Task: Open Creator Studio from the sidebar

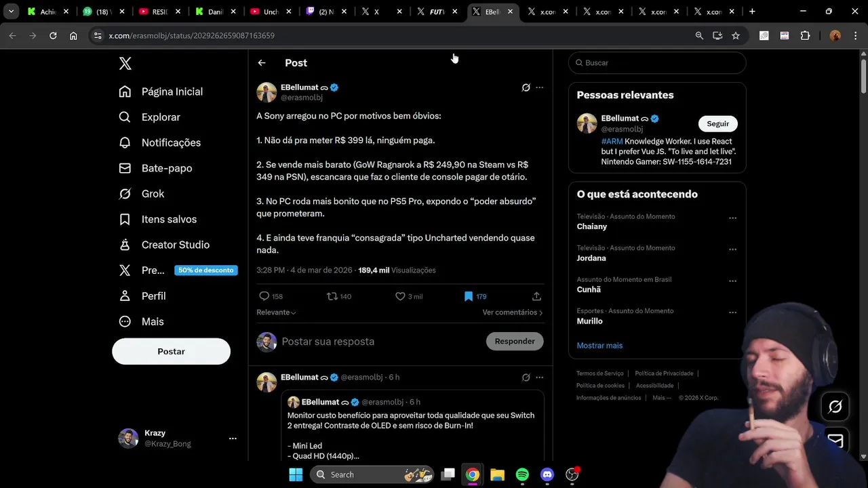Action: 164,245
